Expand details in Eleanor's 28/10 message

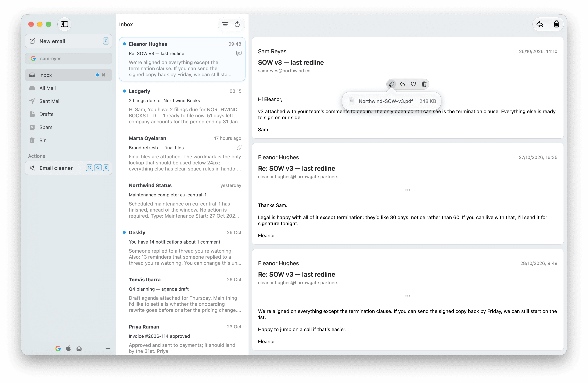[x=408, y=296]
